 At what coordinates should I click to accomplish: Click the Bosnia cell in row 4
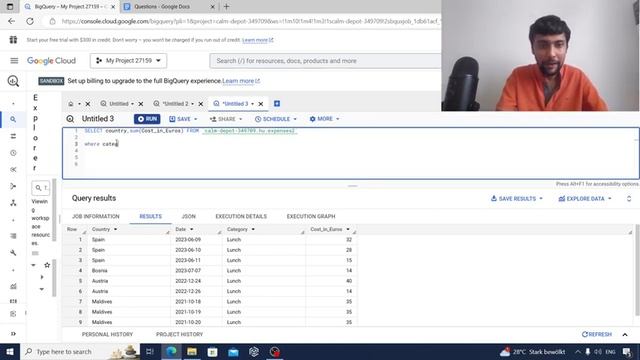100,271
